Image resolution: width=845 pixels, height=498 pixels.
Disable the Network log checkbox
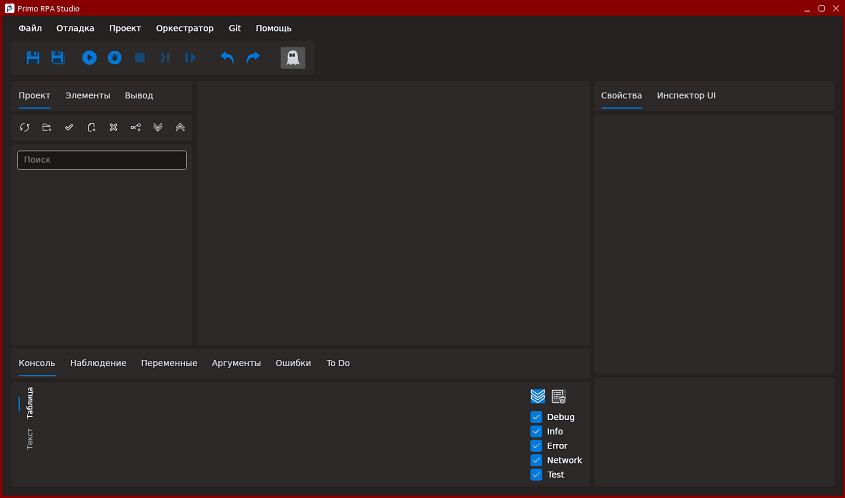pyautogui.click(x=536, y=460)
